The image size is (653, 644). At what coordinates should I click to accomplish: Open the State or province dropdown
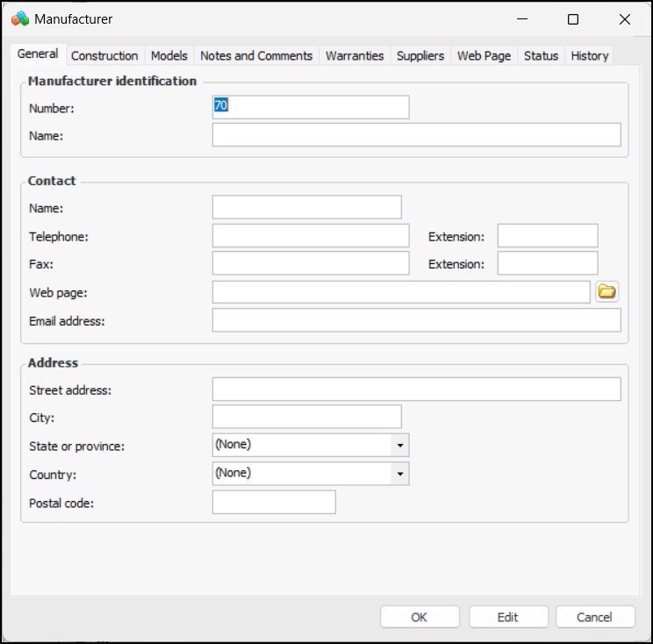(399, 446)
